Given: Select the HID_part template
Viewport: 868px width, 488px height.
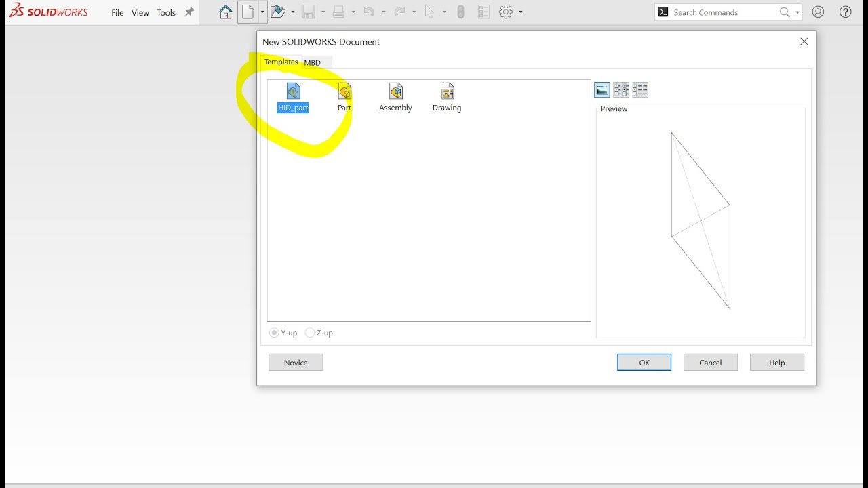Looking at the screenshot, I should click(x=293, y=98).
